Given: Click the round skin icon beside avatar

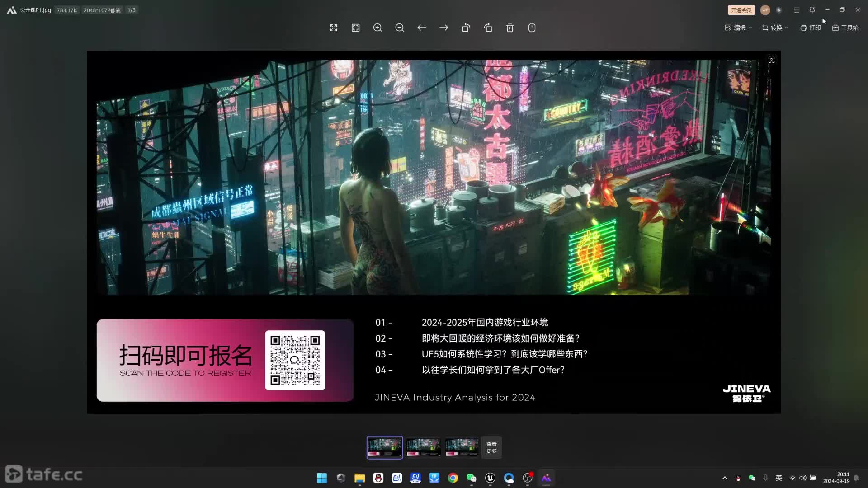Looking at the screenshot, I should 779,10.
